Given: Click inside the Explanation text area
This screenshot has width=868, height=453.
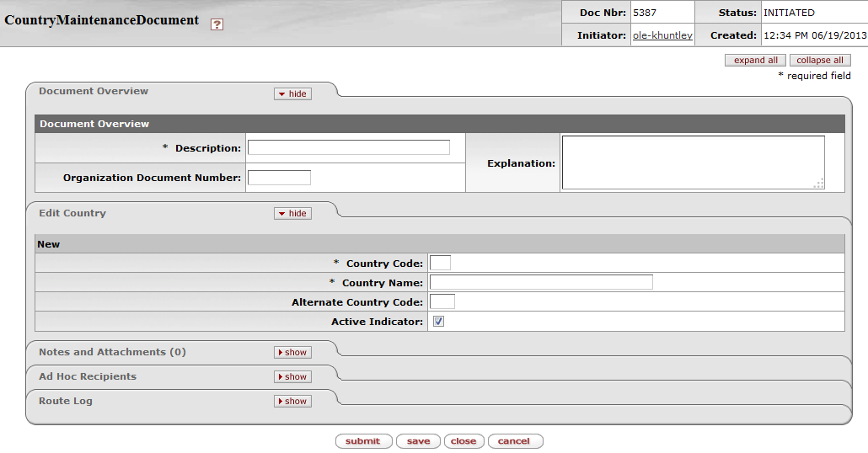Looking at the screenshot, I should pyautogui.click(x=693, y=163).
